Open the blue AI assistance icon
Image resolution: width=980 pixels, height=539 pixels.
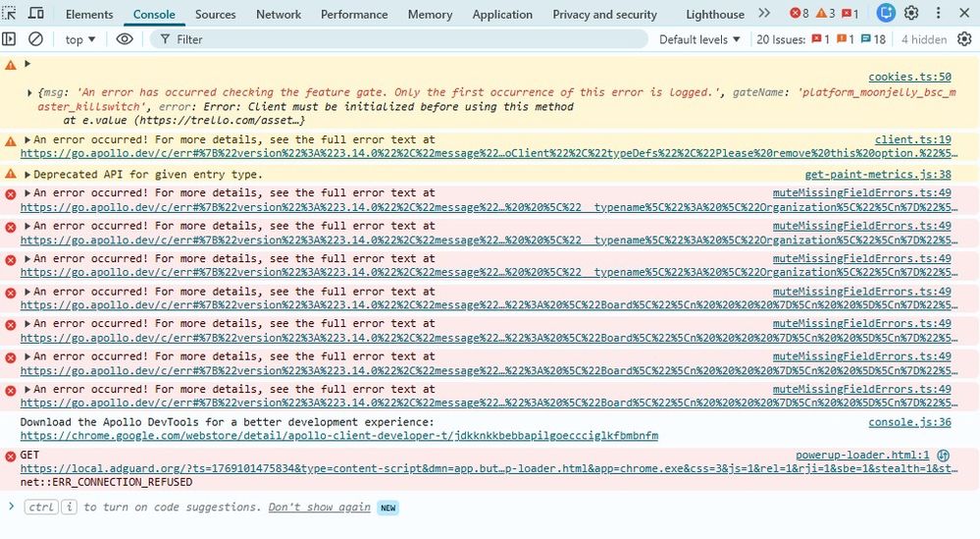tap(886, 13)
